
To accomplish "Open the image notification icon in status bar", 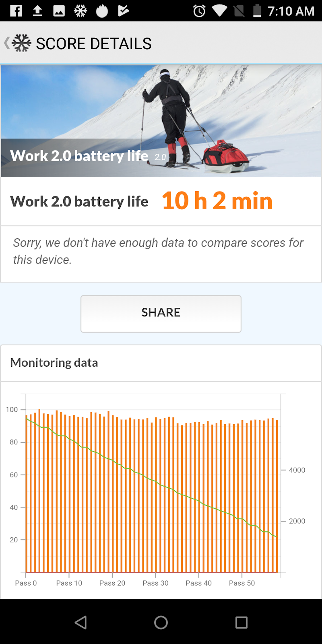I will 59,11.
